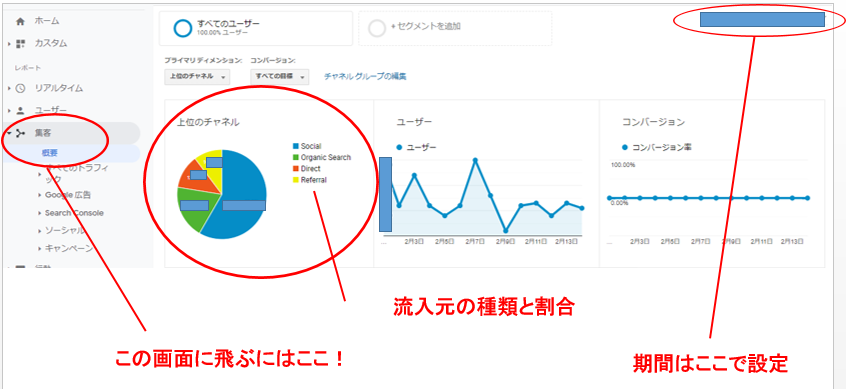Go to ホーム in the sidebar
The image size is (846, 389).
[47, 22]
